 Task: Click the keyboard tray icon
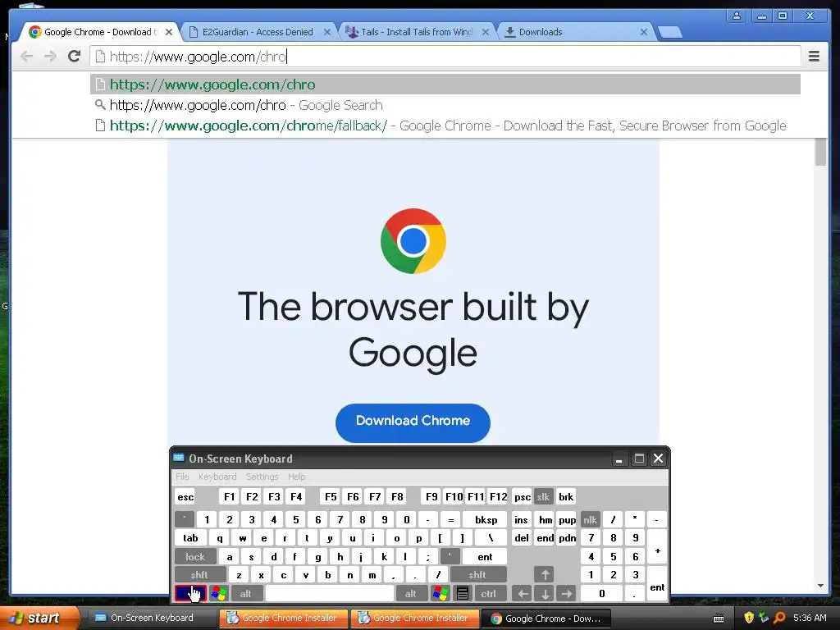click(x=719, y=619)
